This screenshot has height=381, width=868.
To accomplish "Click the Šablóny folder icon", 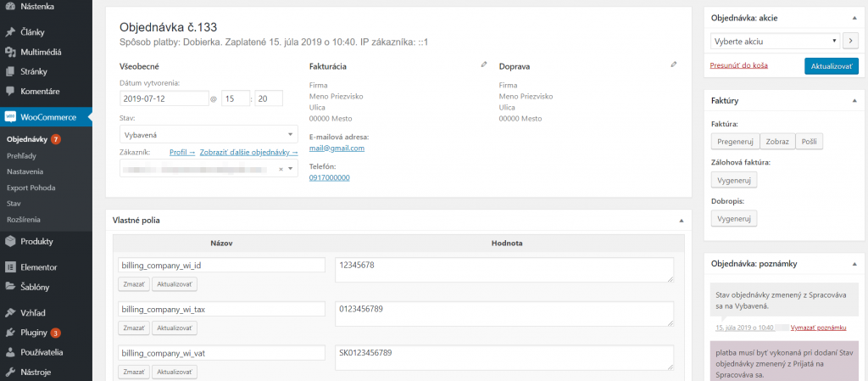I will (x=10, y=287).
